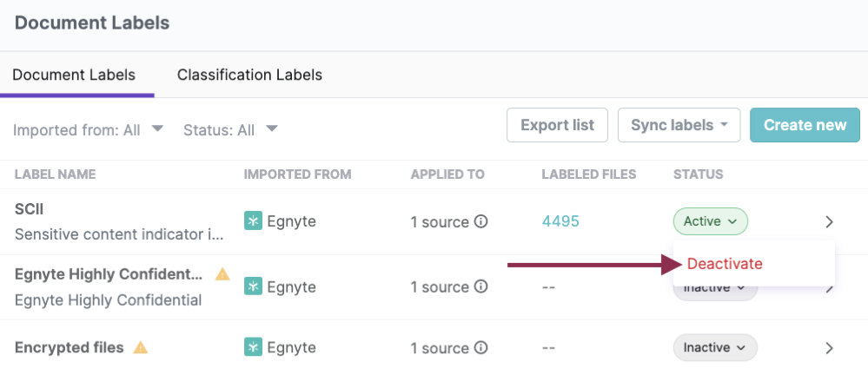Select the Document Labels tab
The height and width of the screenshot is (375, 868).
74,75
